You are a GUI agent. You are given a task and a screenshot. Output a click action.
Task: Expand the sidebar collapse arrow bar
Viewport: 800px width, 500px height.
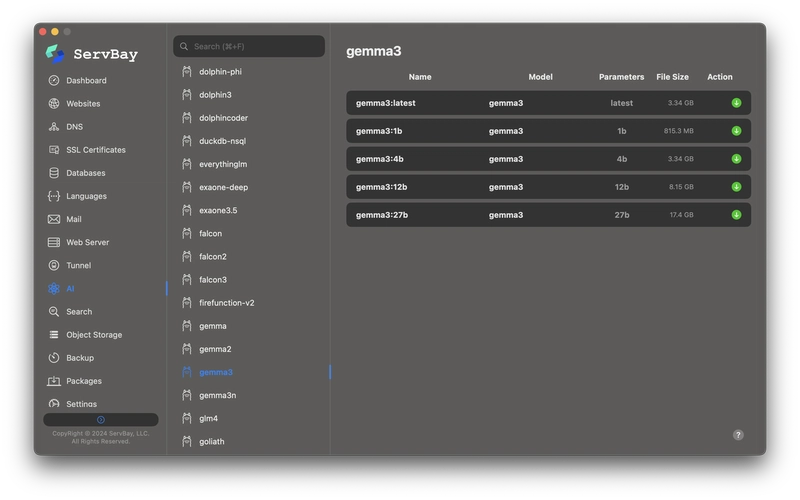click(101, 419)
